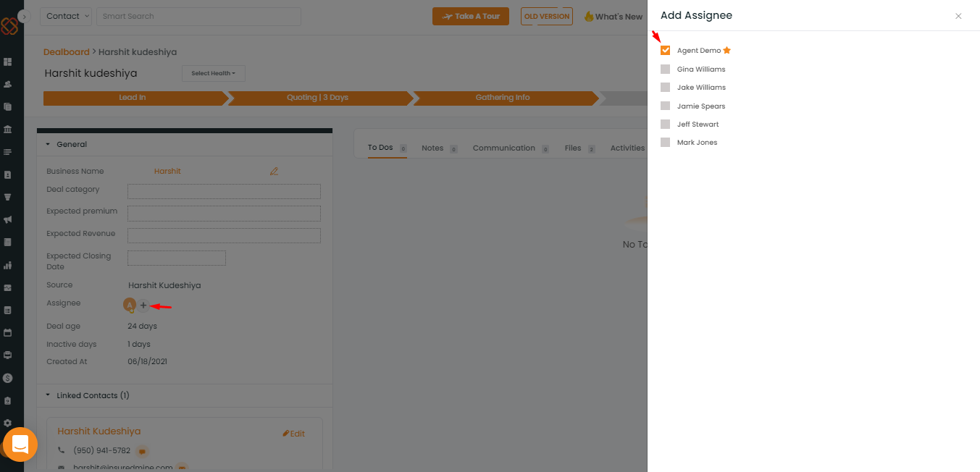Click the calendar sidebar icon
The width and height of the screenshot is (980, 472).
click(8, 333)
